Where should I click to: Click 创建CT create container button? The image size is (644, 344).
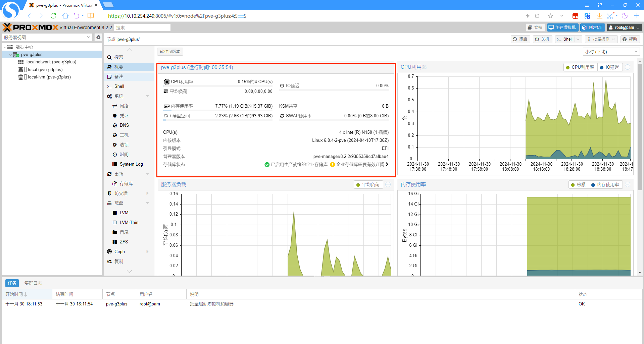(592, 27)
